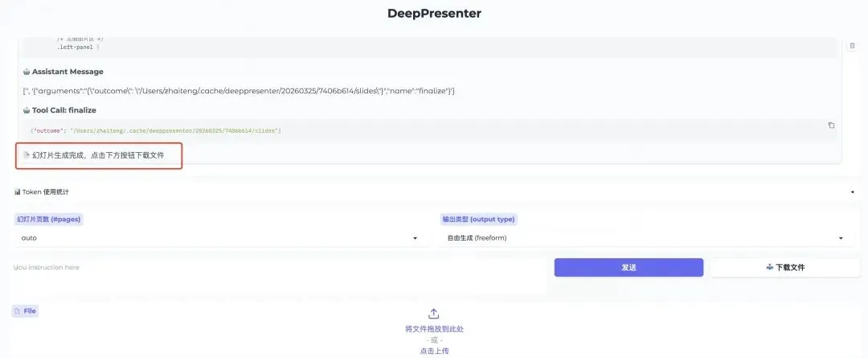The height and width of the screenshot is (358, 868).
Task: Focus the instruction text input field
Action: pos(278,276)
